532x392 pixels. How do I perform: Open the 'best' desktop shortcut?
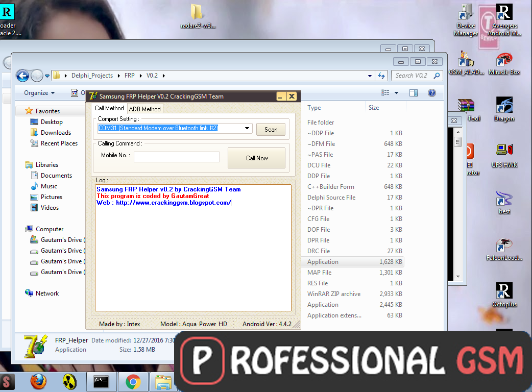[x=504, y=202]
